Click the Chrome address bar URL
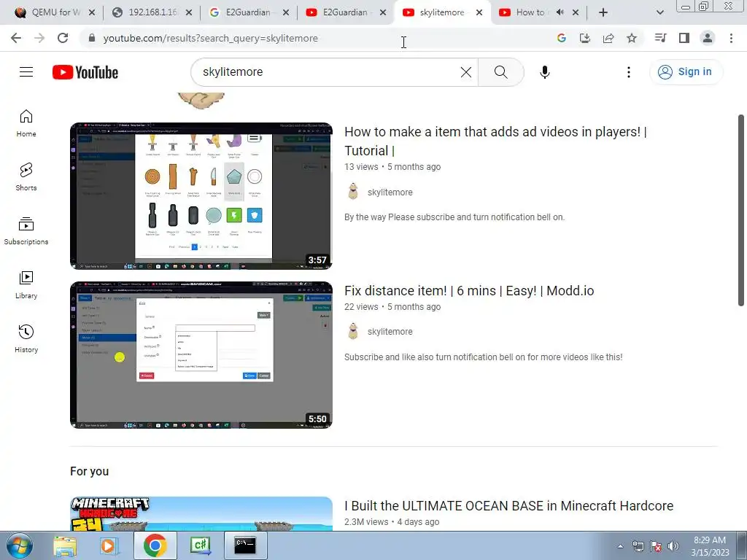The height and width of the screenshot is (560, 747). coord(210,38)
